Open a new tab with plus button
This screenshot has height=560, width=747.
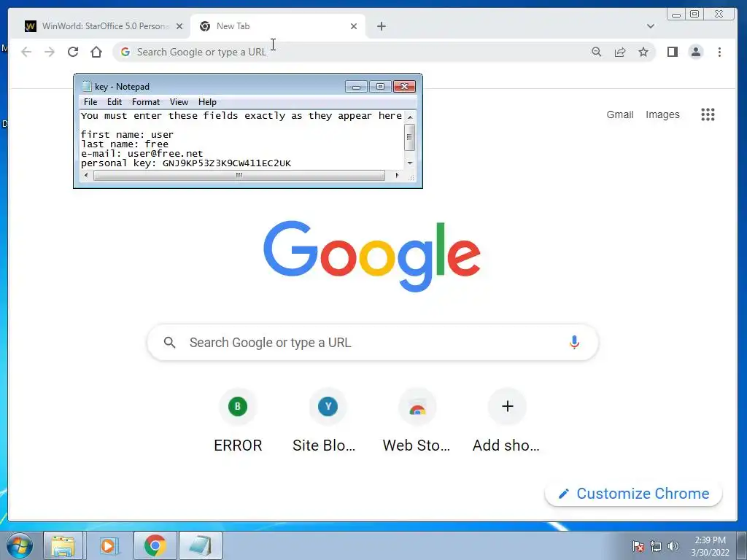[381, 26]
